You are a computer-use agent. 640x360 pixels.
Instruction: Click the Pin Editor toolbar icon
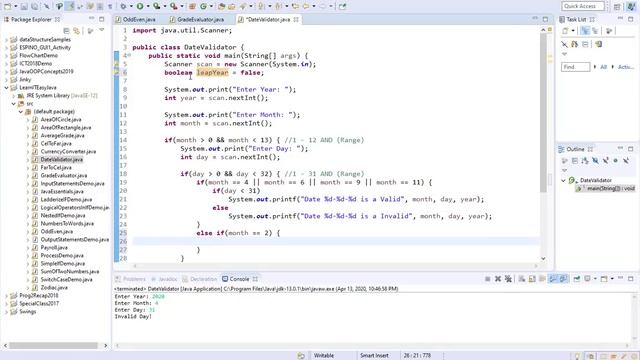(x=342, y=7)
